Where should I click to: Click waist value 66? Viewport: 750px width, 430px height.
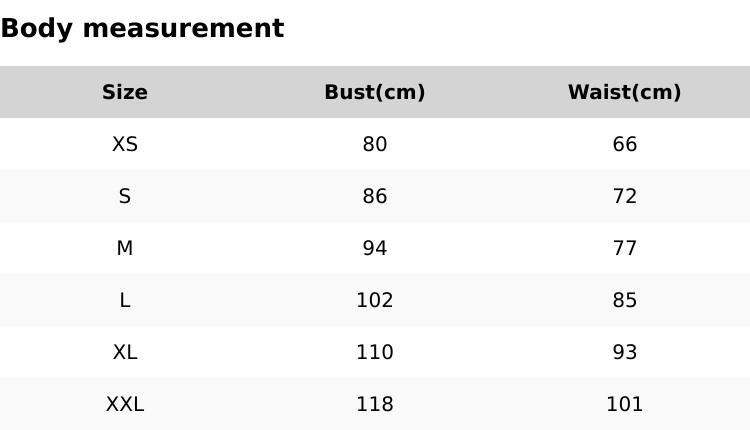coord(625,145)
